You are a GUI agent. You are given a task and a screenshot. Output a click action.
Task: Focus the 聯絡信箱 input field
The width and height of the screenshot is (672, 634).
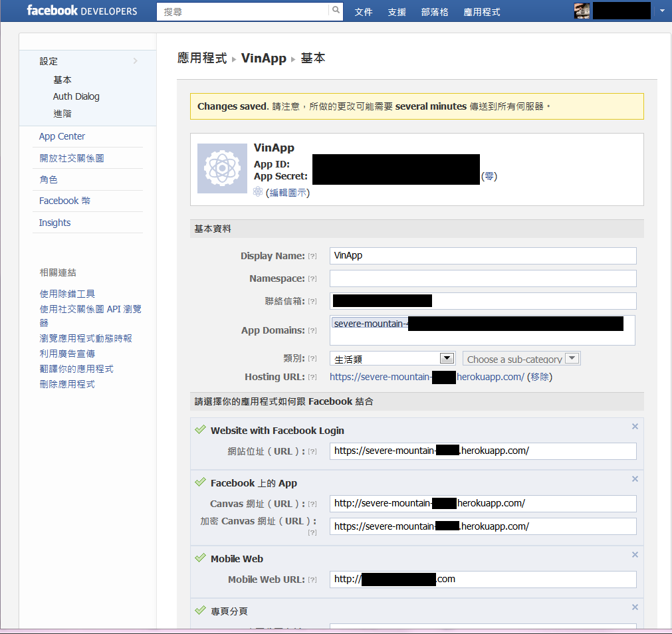click(483, 301)
